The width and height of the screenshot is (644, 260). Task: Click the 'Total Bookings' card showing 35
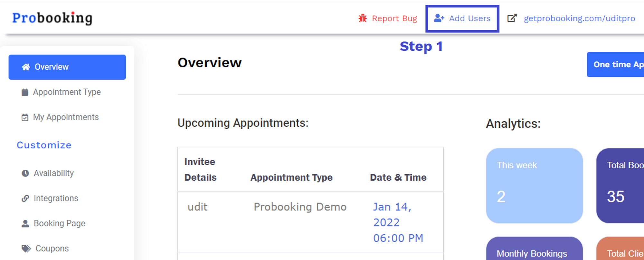[x=620, y=185]
